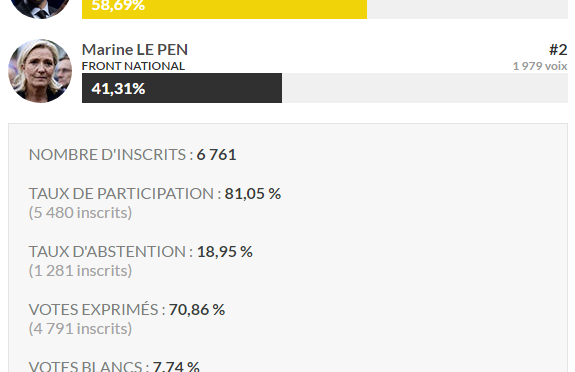Click the VOTES BLANCS 7,74 % line
This screenshot has width=575, height=372.
114,366
